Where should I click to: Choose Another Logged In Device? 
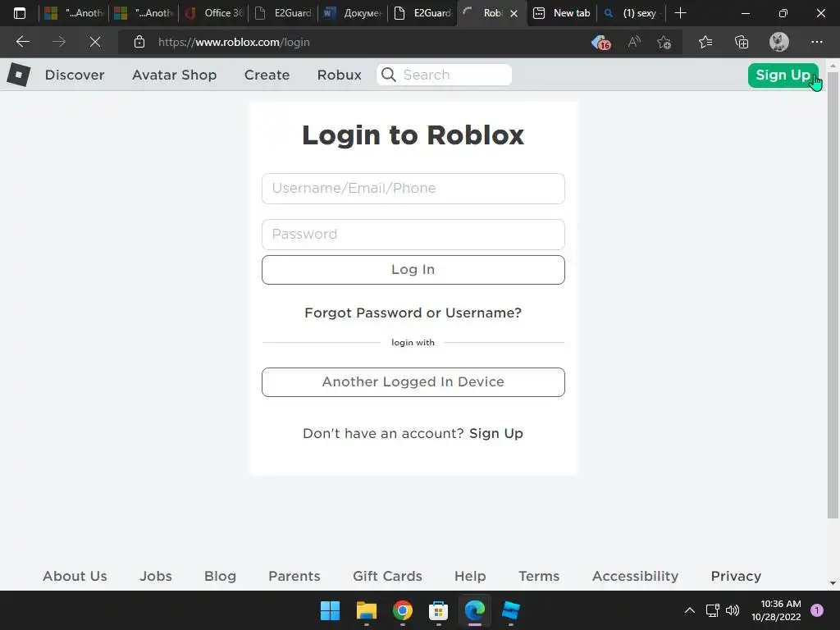[413, 382]
